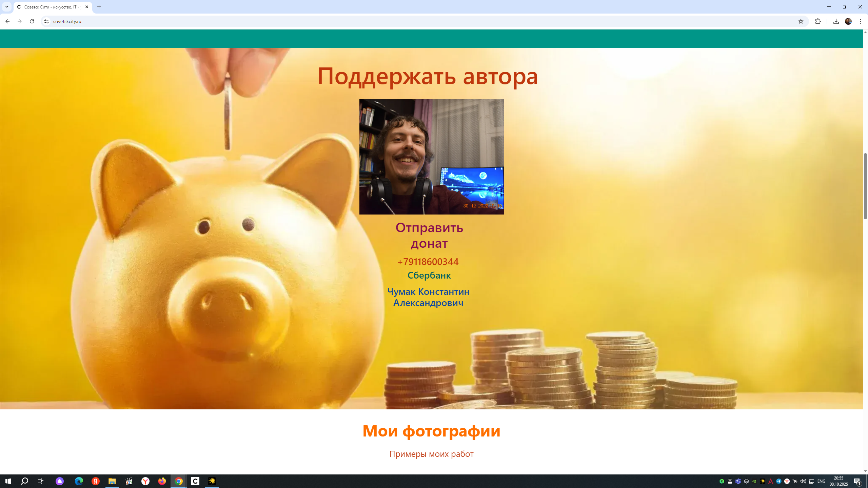The height and width of the screenshot is (488, 868).
Task: Launch Alice assistant from the taskbar
Action: 60,481
